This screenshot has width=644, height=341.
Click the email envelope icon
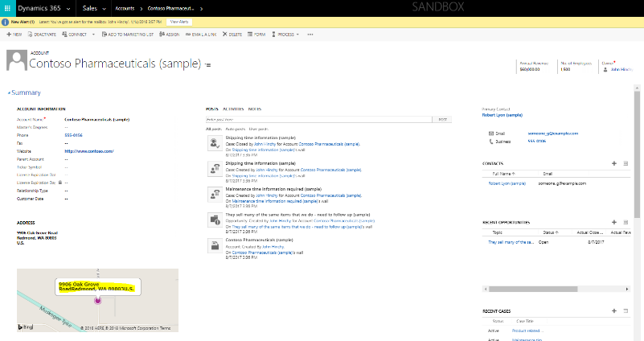coord(491,134)
